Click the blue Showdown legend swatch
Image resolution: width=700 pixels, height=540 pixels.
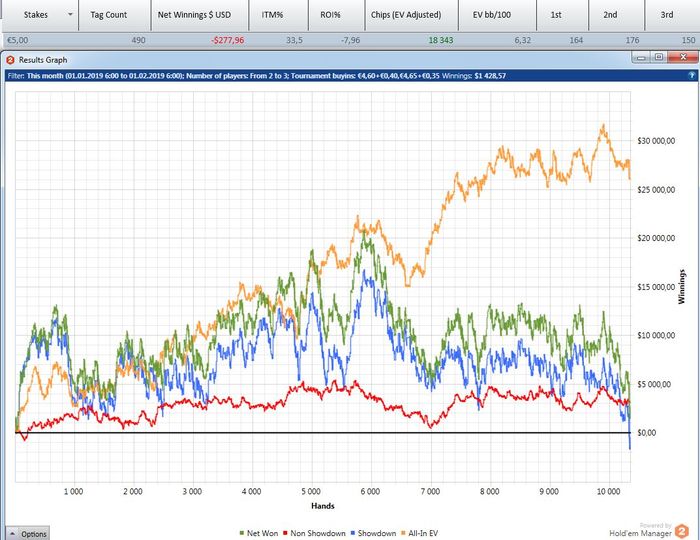click(353, 533)
